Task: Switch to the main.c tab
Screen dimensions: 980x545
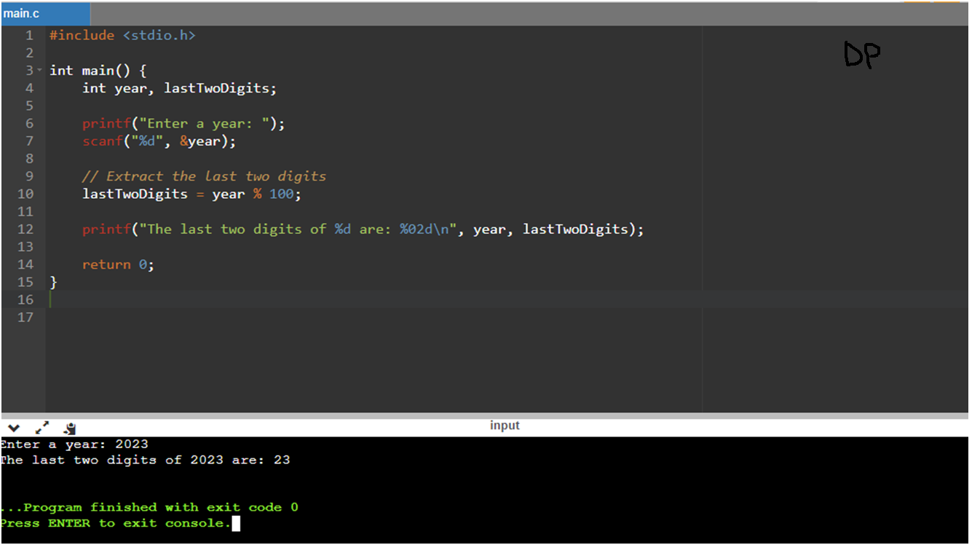Action: (22, 14)
